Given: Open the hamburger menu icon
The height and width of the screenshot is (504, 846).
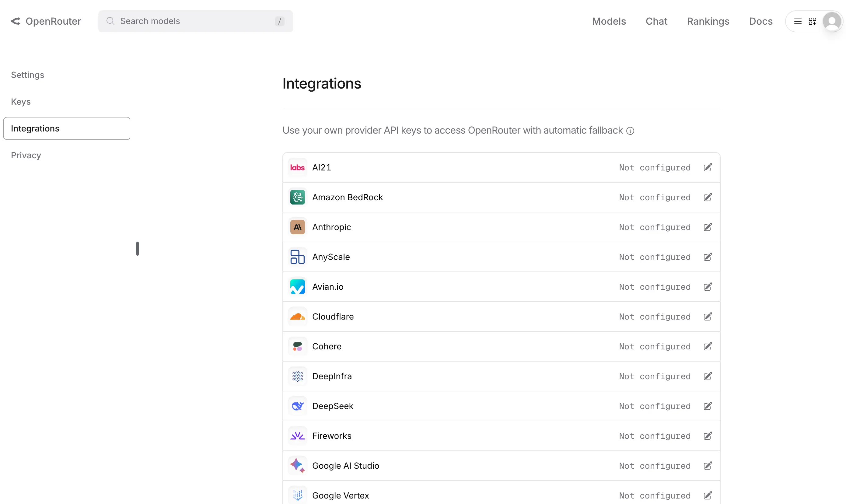Looking at the screenshot, I should pos(798,21).
